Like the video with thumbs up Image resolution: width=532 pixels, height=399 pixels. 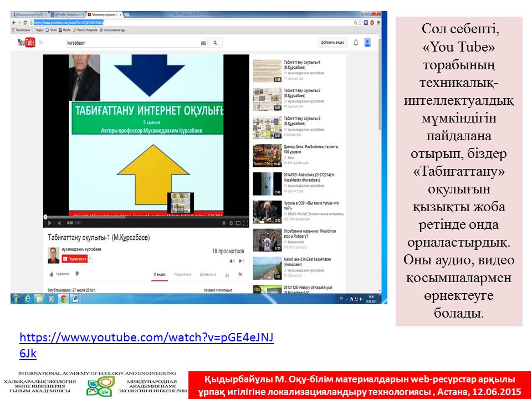(52, 274)
